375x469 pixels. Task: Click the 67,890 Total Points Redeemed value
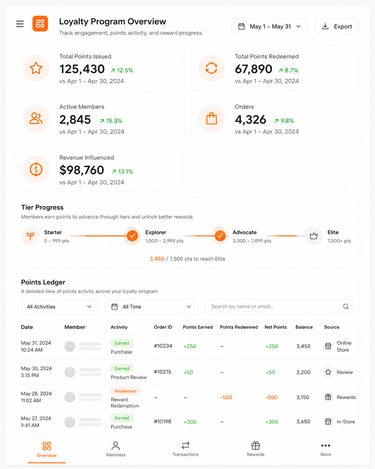(x=253, y=69)
